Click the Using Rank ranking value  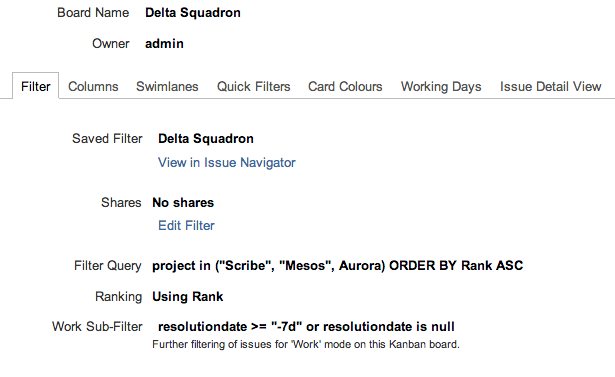187,297
